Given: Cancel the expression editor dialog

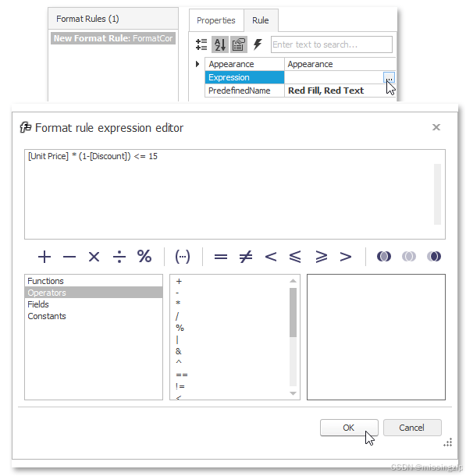Looking at the screenshot, I should 412,428.
